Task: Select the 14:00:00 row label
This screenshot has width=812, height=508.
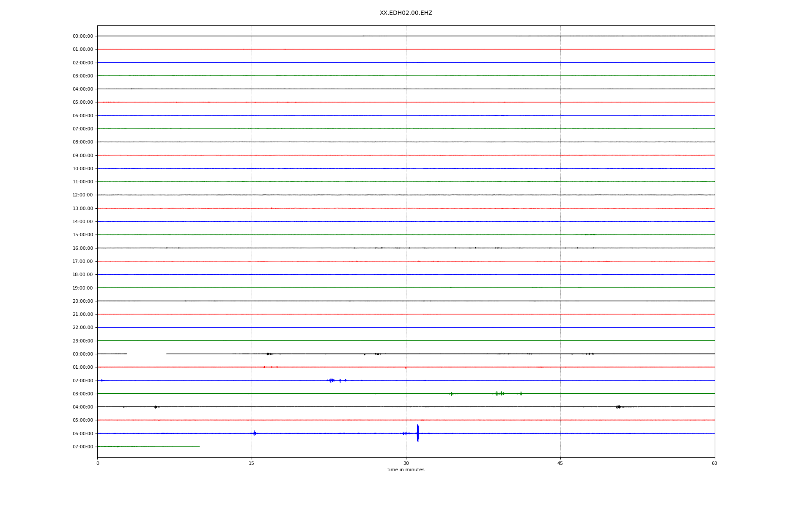Action: 82,221
